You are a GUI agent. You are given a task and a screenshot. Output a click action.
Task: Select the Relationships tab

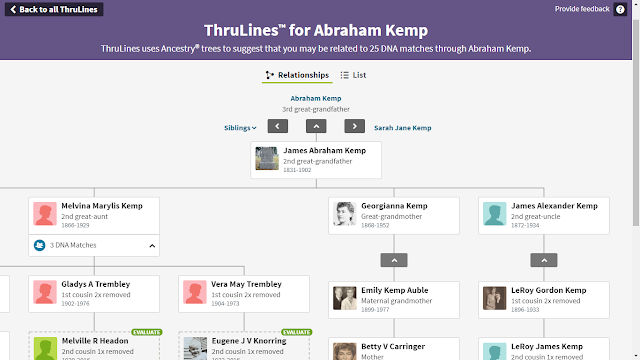click(x=297, y=75)
